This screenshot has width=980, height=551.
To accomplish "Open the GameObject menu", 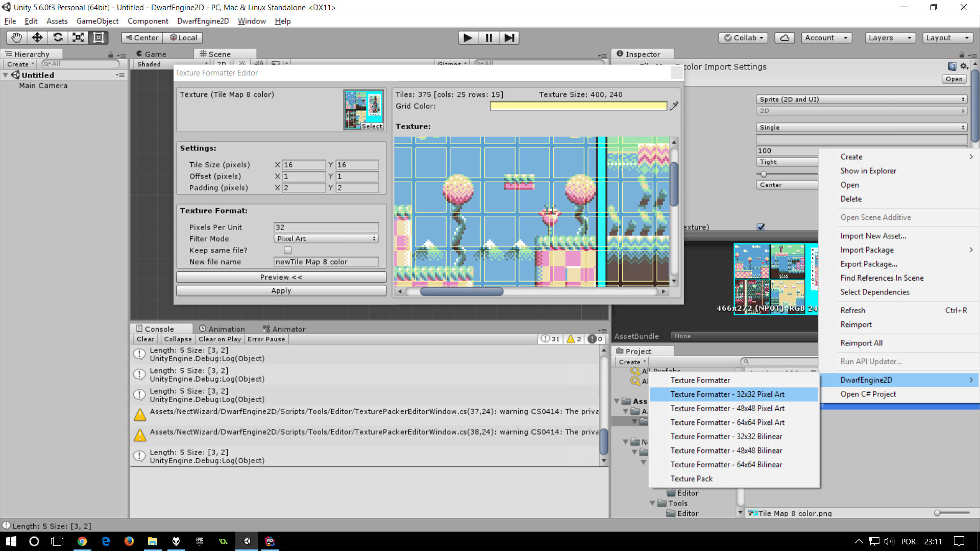I will [97, 21].
